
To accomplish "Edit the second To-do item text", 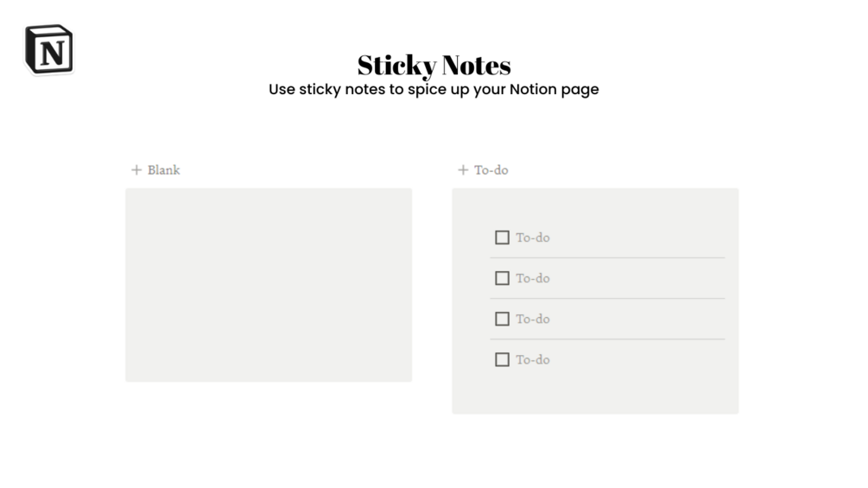I will [533, 278].
